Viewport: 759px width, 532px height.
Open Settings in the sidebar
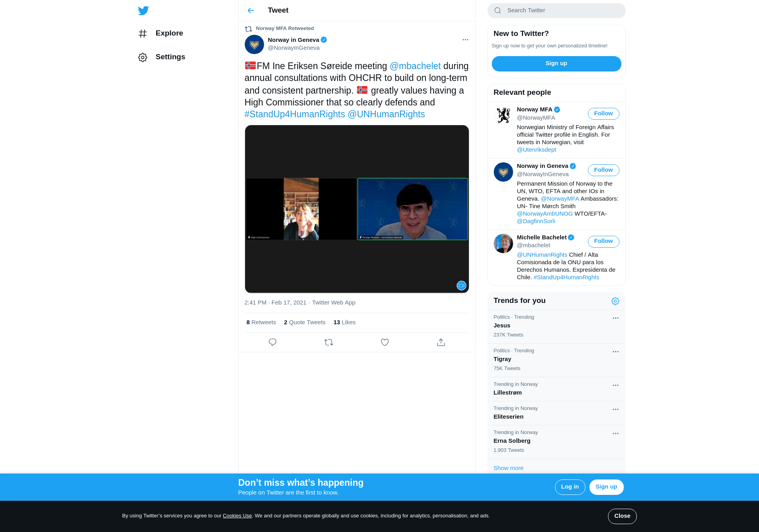(170, 57)
